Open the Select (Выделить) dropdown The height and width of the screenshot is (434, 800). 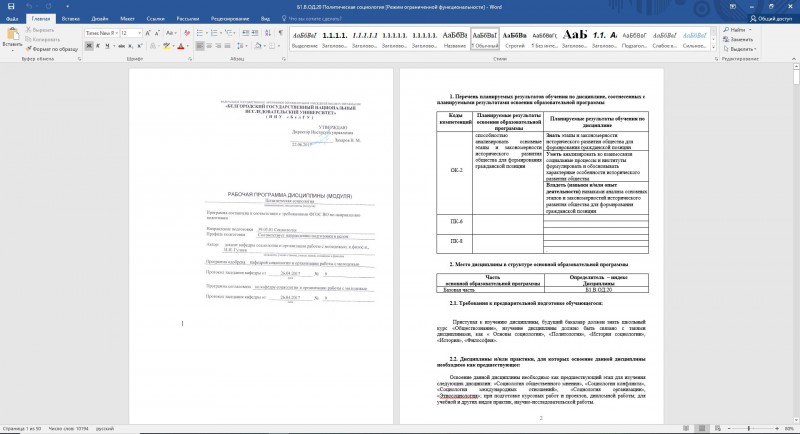tap(740, 49)
